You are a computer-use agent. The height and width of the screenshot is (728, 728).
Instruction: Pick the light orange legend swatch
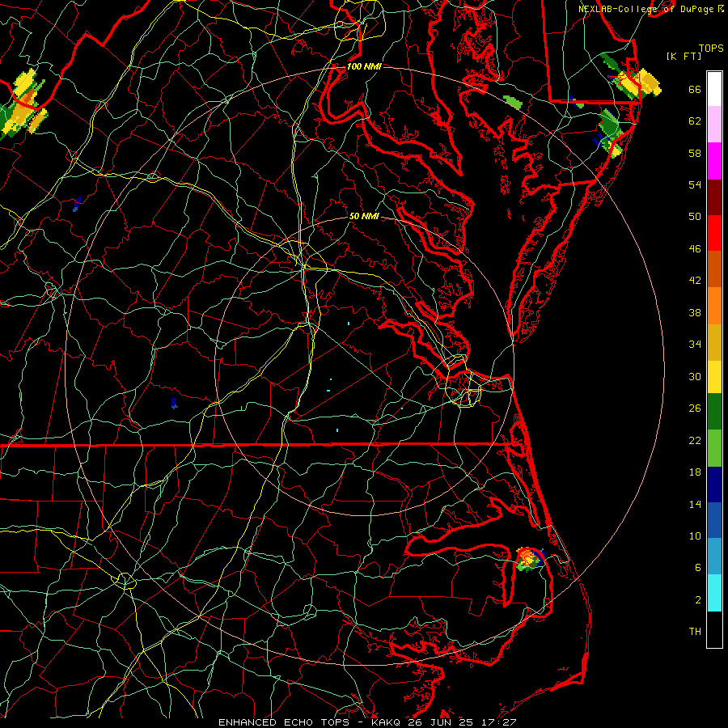714,306
